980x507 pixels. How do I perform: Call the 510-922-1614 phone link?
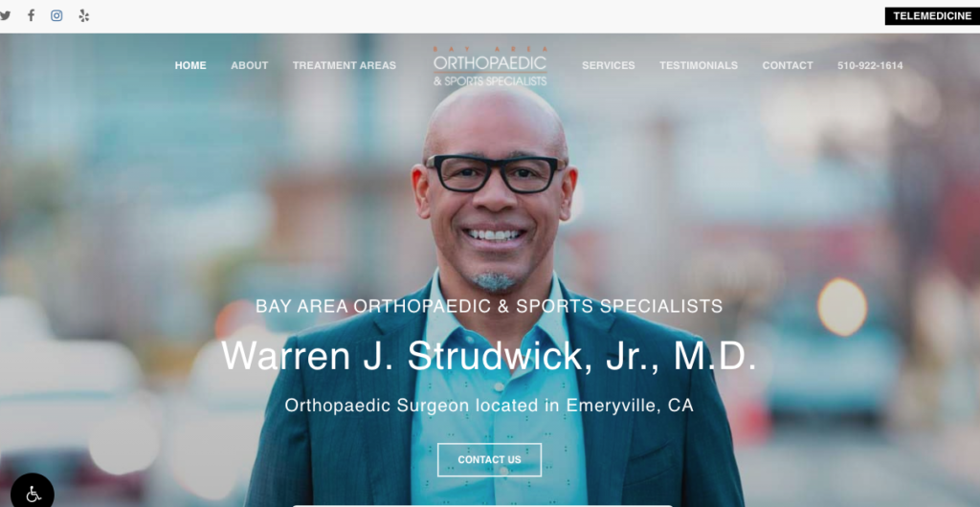coord(870,66)
